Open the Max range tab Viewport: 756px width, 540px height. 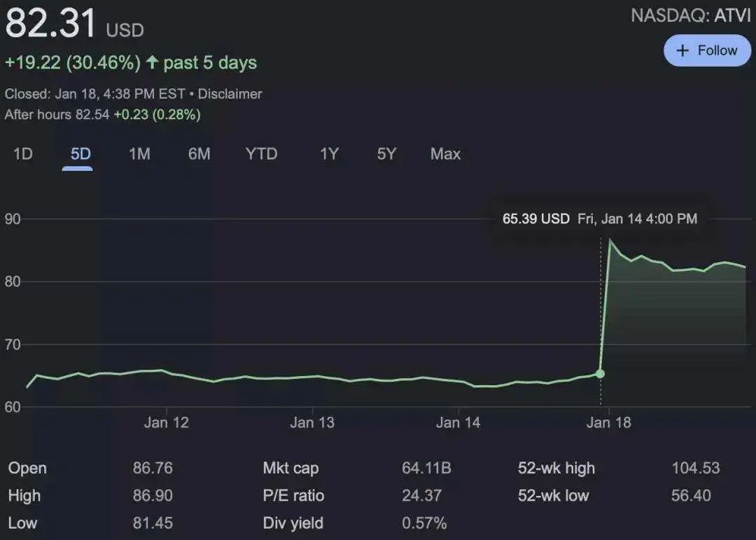pyautogui.click(x=445, y=154)
